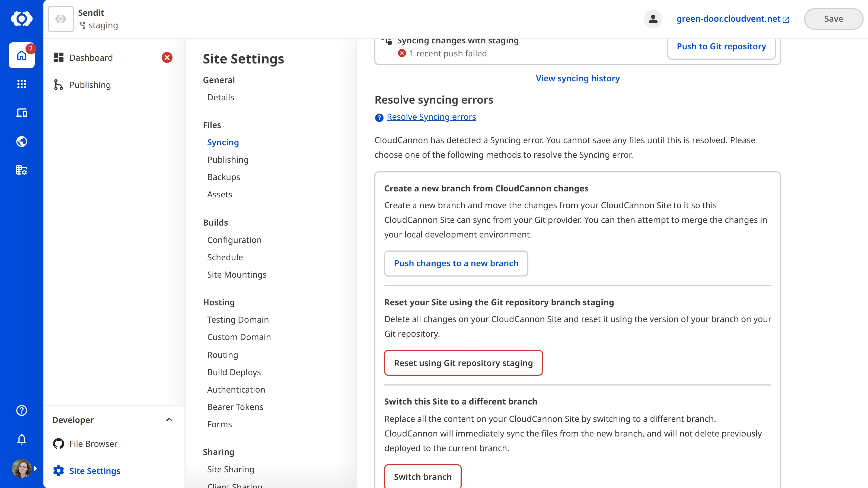868x488 pixels.
Task: Open Site Mountings settings
Action: [237, 275]
